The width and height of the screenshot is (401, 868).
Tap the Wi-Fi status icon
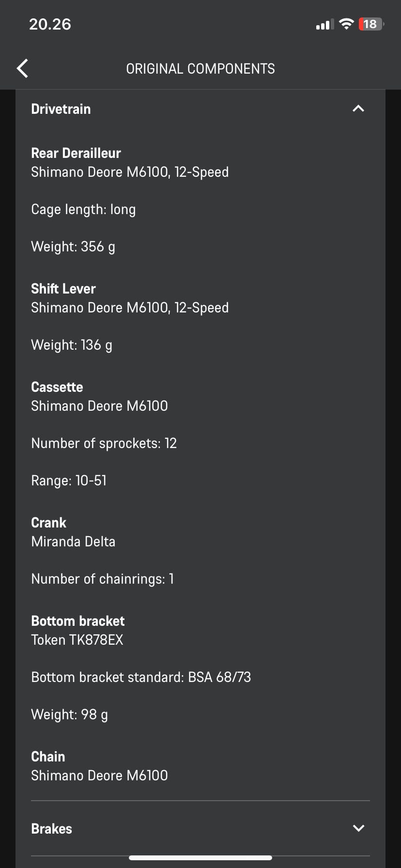pos(346,24)
